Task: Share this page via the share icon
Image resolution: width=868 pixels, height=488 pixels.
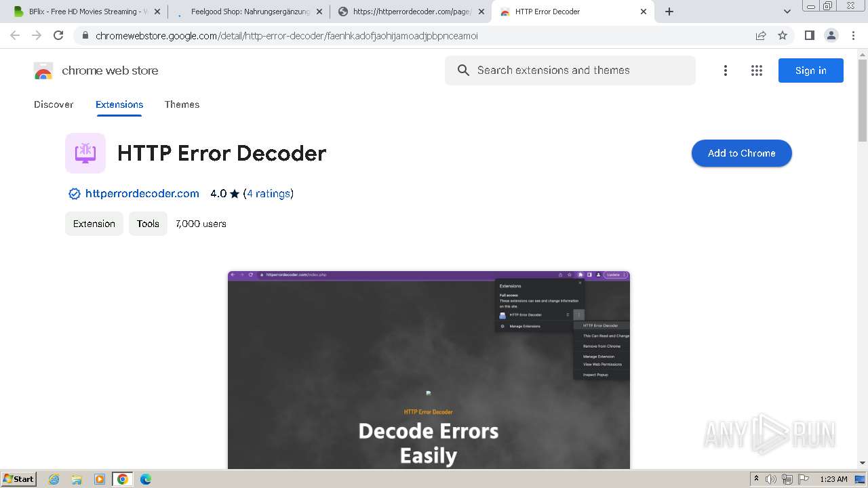Action: 761,35
